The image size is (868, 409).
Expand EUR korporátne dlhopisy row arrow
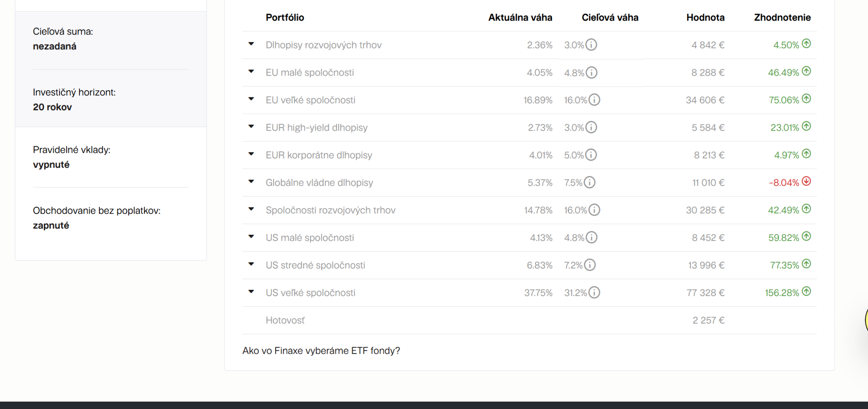pyautogui.click(x=251, y=154)
